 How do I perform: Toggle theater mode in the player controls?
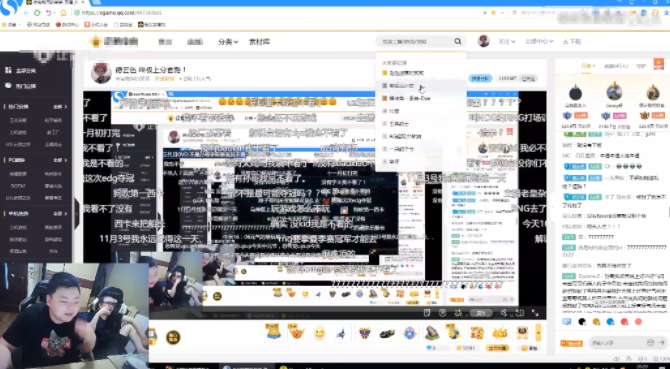pyautogui.click(x=520, y=313)
